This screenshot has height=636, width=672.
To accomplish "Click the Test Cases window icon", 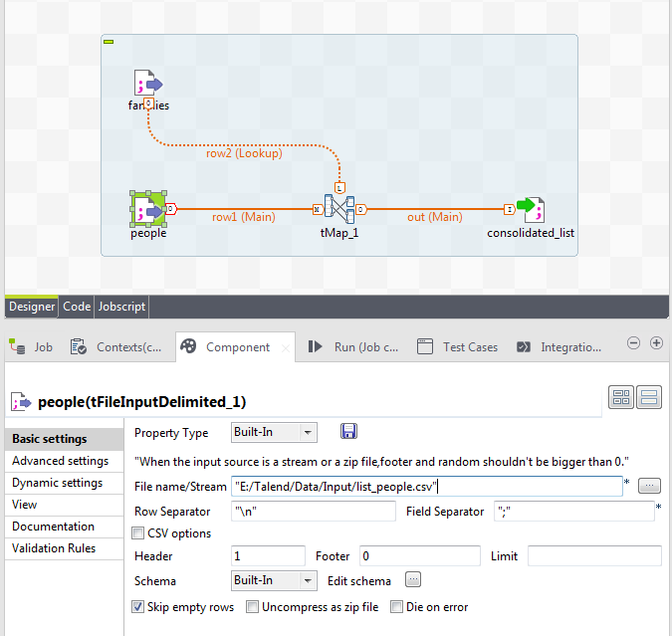I will pyautogui.click(x=425, y=346).
